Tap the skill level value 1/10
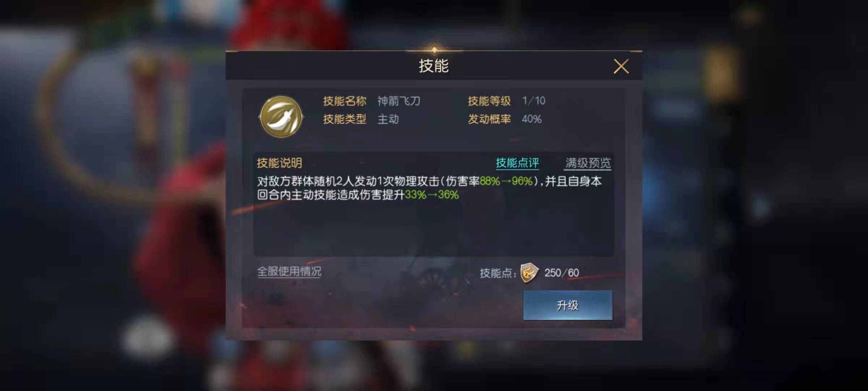The height and width of the screenshot is (391, 868). pos(533,101)
